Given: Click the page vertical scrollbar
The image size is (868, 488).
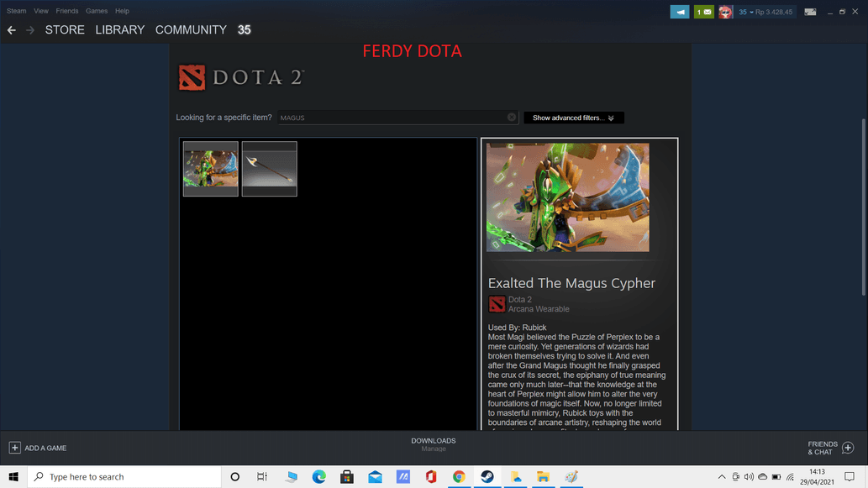Looking at the screenshot, I should coord(864,207).
